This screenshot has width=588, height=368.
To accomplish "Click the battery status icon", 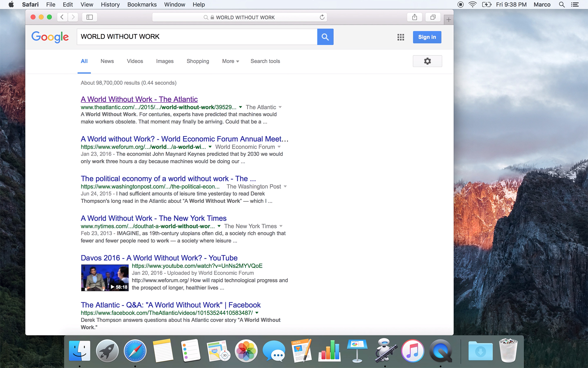I will point(487,4).
